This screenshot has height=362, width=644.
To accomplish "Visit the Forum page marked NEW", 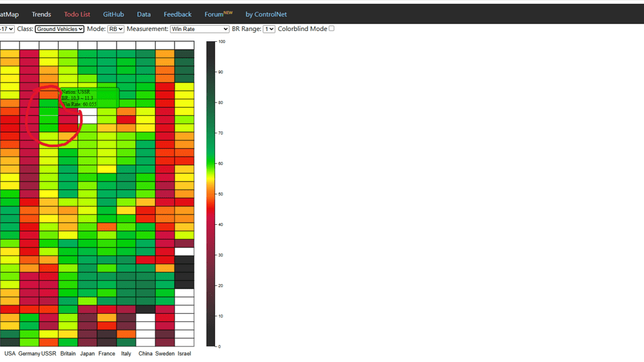I will pyautogui.click(x=218, y=14).
